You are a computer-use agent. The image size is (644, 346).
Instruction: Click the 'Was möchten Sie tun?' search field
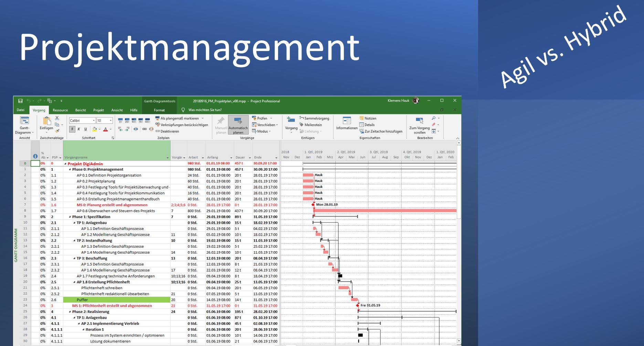click(x=205, y=110)
